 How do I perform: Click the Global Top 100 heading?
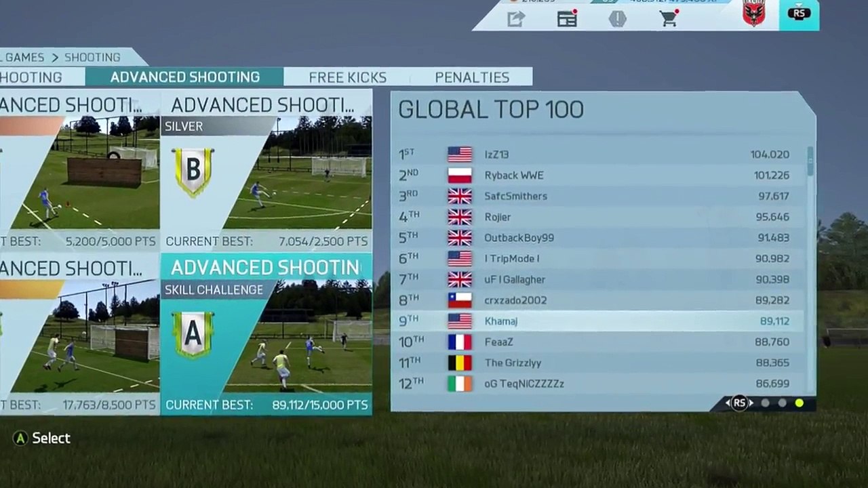[491, 110]
